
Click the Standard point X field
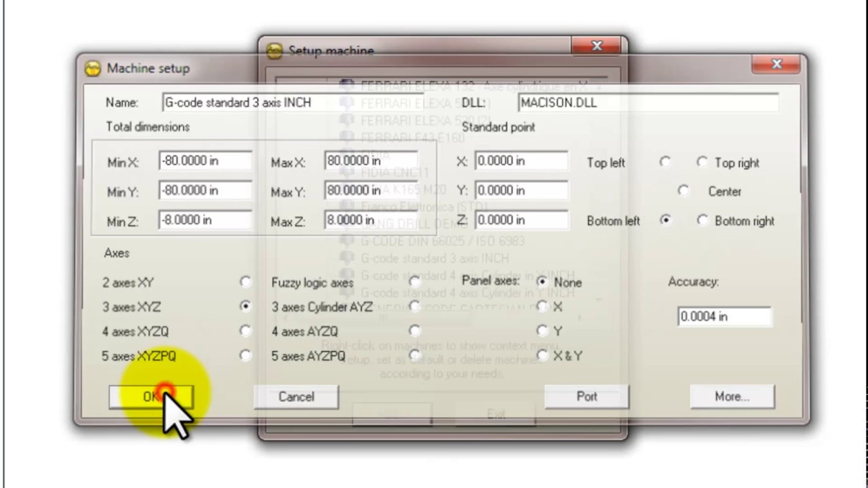point(521,161)
